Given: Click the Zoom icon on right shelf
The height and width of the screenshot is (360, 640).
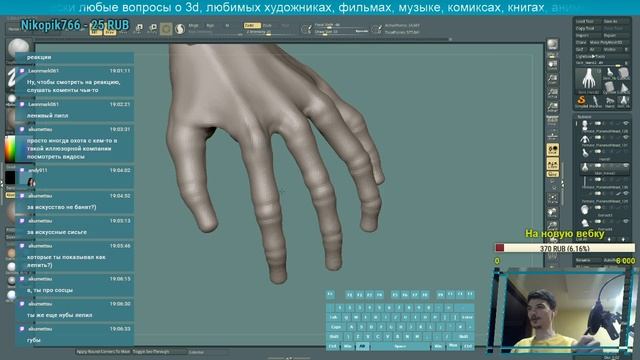Looking at the screenshot, I should point(552,79).
